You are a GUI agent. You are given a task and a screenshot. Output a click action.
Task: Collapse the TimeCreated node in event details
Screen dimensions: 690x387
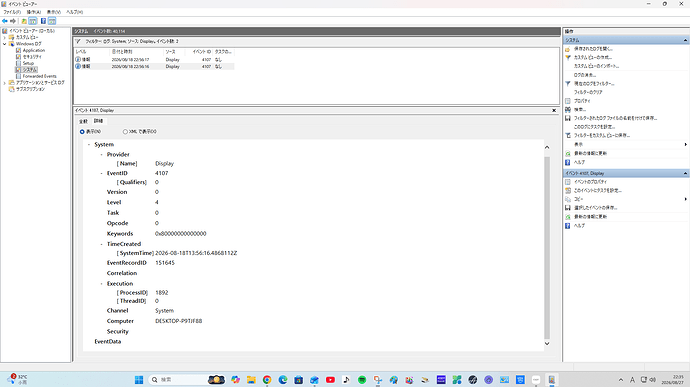pyautogui.click(x=101, y=244)
